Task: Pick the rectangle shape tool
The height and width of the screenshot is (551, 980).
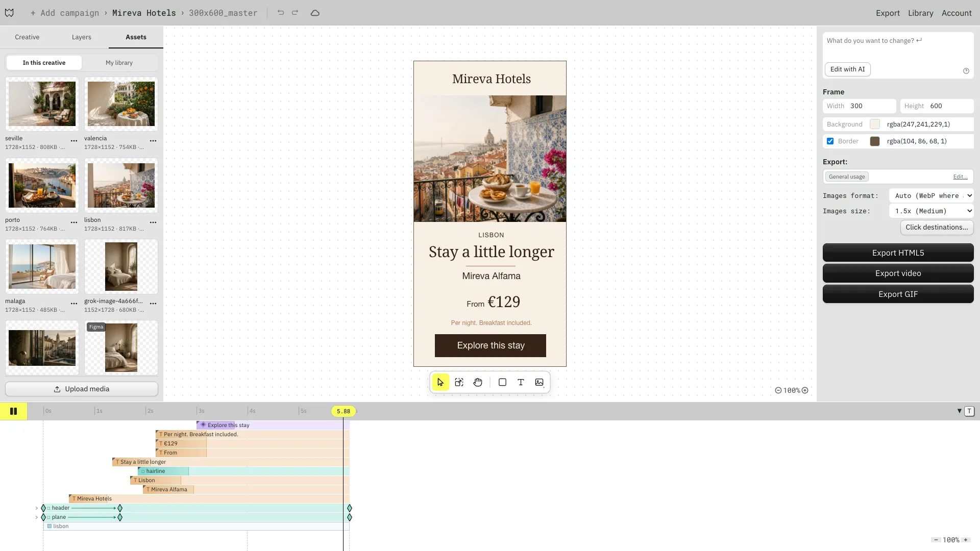Action: [x=502, y=382]
